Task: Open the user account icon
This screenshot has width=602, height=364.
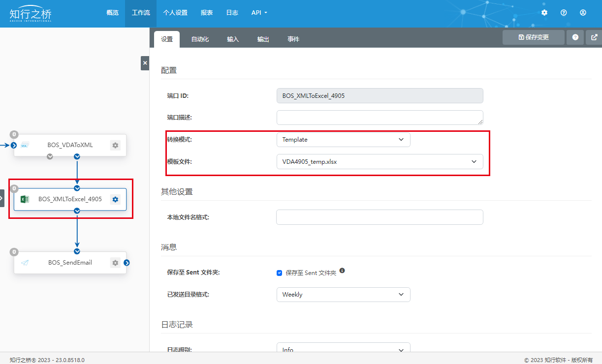Action: tap(583, 13)
